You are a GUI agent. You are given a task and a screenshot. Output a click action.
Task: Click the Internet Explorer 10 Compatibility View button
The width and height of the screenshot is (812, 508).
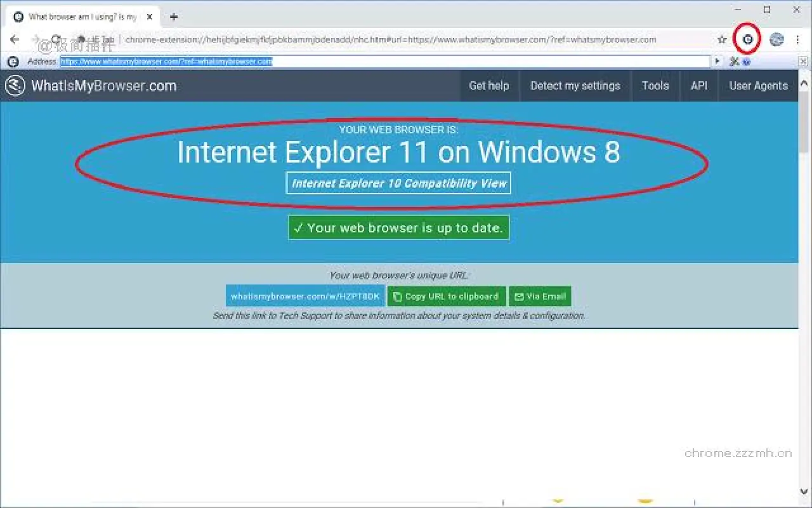pyautogui.click(x=398, y=183)
